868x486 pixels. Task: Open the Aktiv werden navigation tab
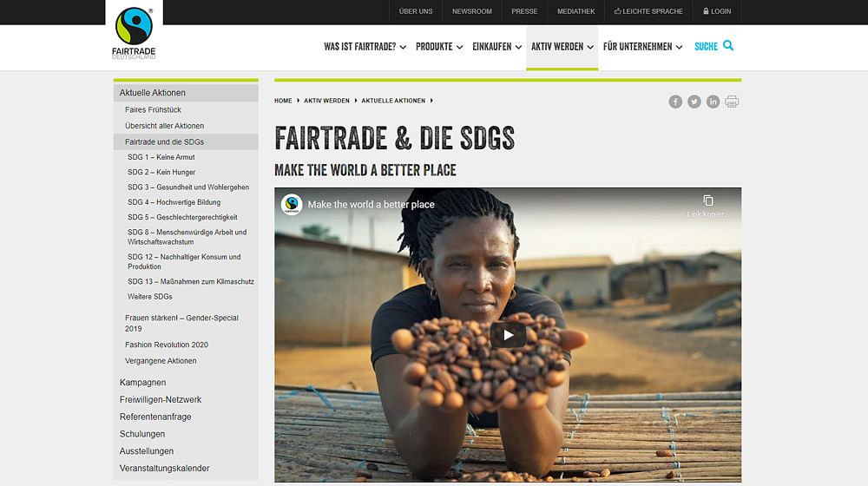562,47
